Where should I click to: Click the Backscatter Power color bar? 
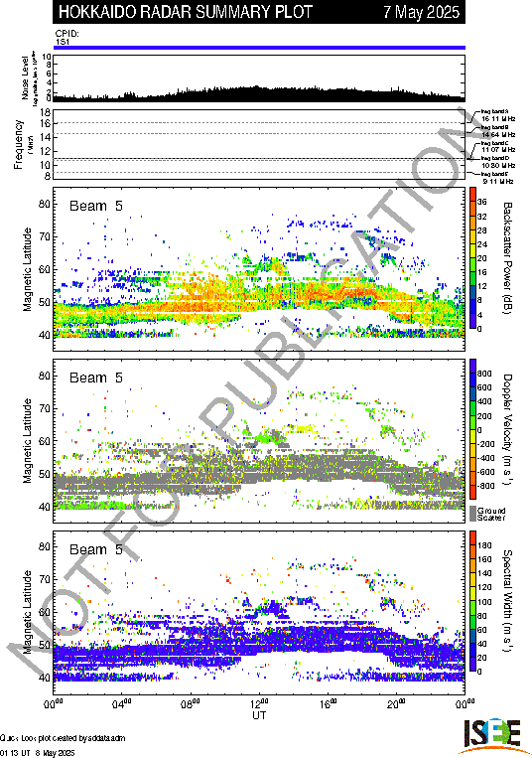pos(473,258)
